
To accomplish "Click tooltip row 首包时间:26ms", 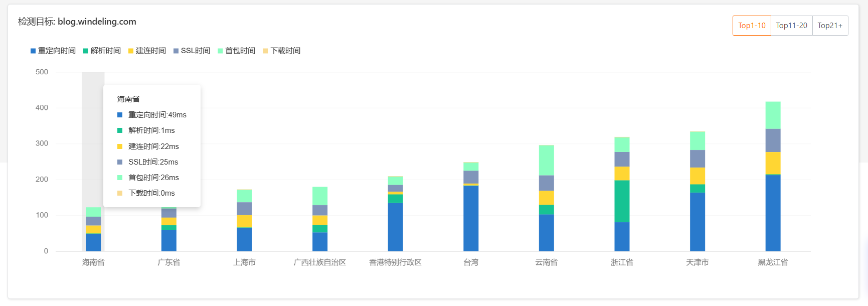I will pos(148,178).
